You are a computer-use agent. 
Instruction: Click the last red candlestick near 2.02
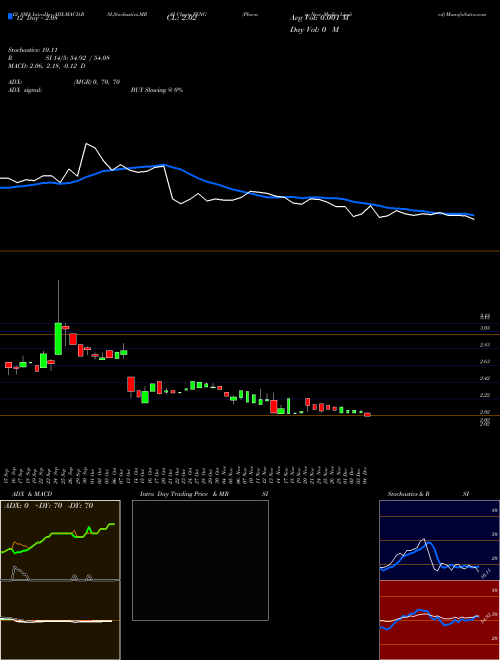(367, 415)
